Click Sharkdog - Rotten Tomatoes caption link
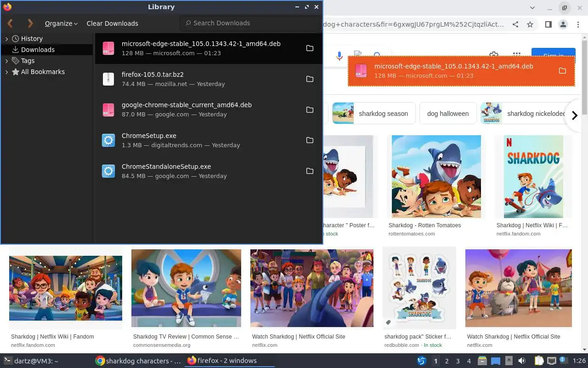Screen dimensions: 588x368 point(424,225)
